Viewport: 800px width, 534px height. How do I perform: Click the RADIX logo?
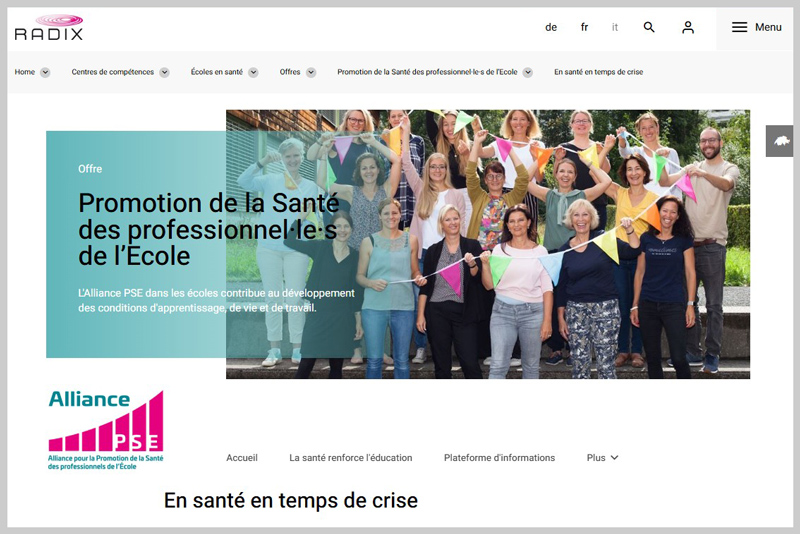(49, 28)
